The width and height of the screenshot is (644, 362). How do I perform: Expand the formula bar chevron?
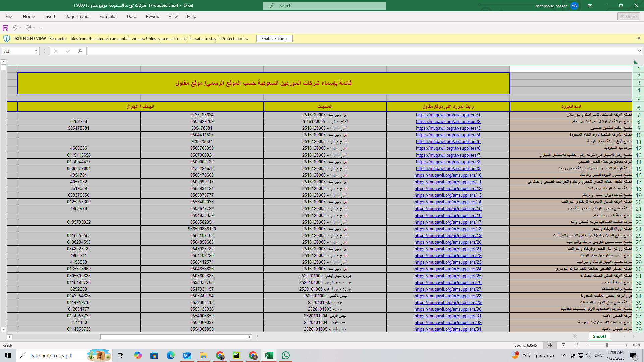point(639,51)
